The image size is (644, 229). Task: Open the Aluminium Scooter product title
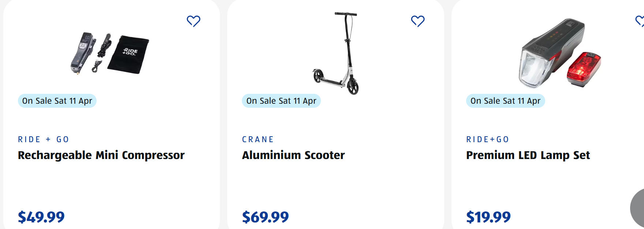tap(293, 155)
